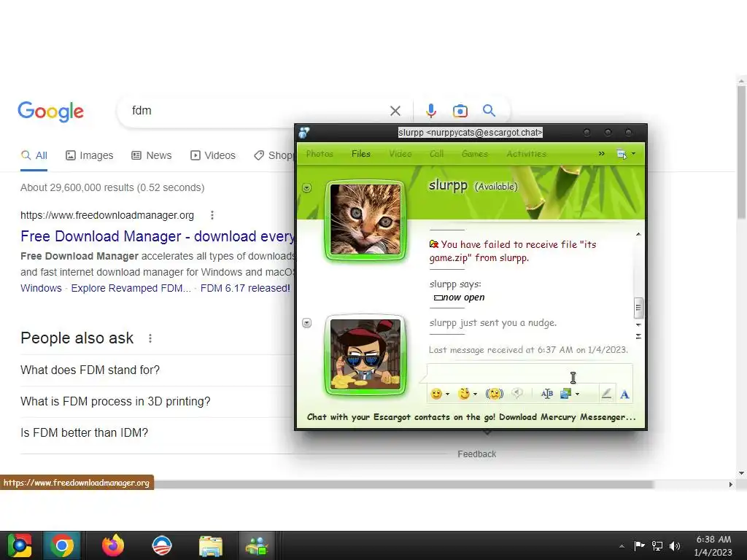747x560 pixels.
Task: Open the Explore Revamped FDM sitelink
Action: point(131,288)
